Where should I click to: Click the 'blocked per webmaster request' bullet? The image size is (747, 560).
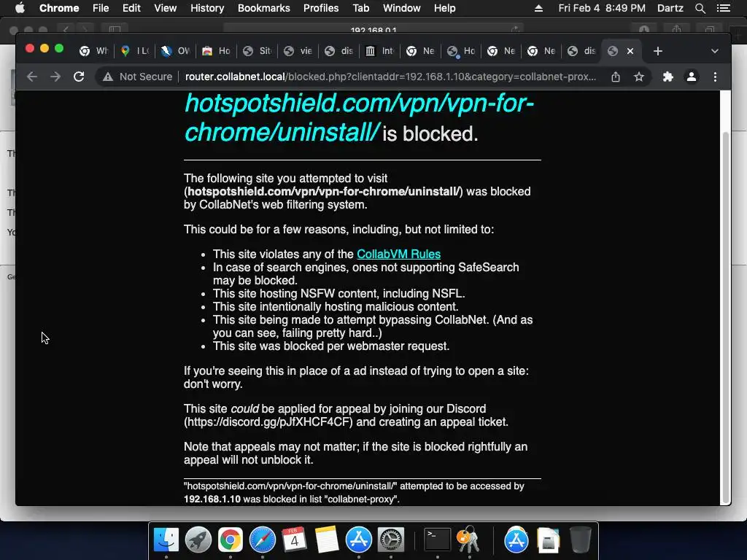pyautogui.click(x=331, y=346)
